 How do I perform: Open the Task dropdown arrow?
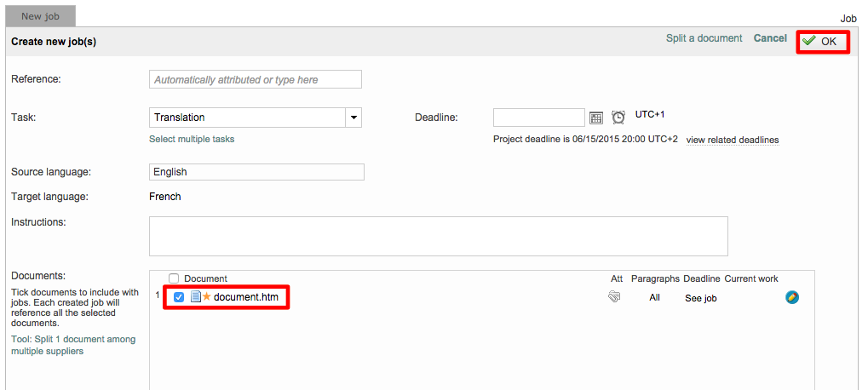(x=353, y=118)
